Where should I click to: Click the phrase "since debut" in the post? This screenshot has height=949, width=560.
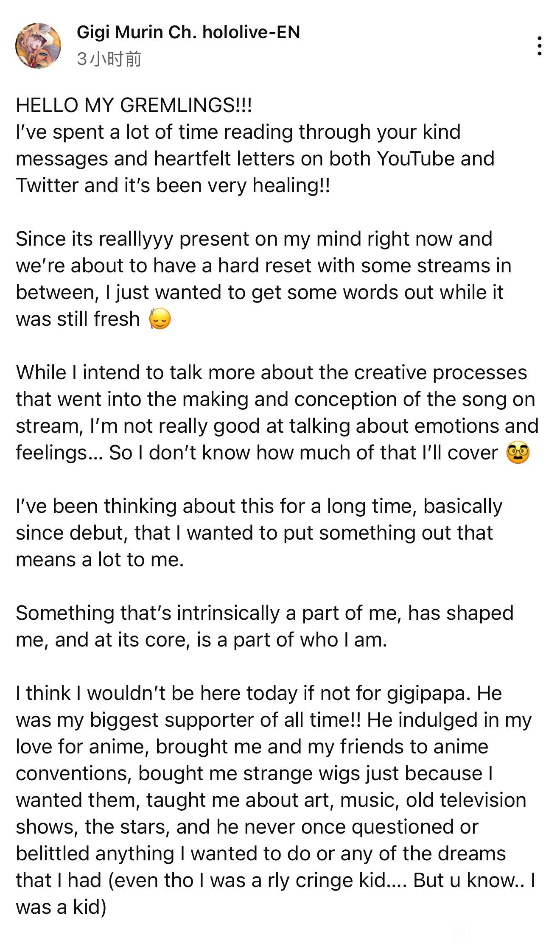pos(71,533)
